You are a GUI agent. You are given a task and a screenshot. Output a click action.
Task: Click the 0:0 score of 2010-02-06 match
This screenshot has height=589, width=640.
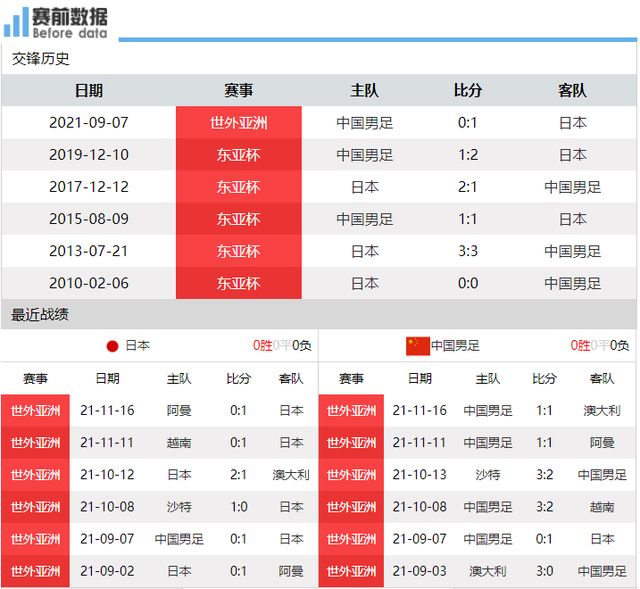tap(468, 283)
